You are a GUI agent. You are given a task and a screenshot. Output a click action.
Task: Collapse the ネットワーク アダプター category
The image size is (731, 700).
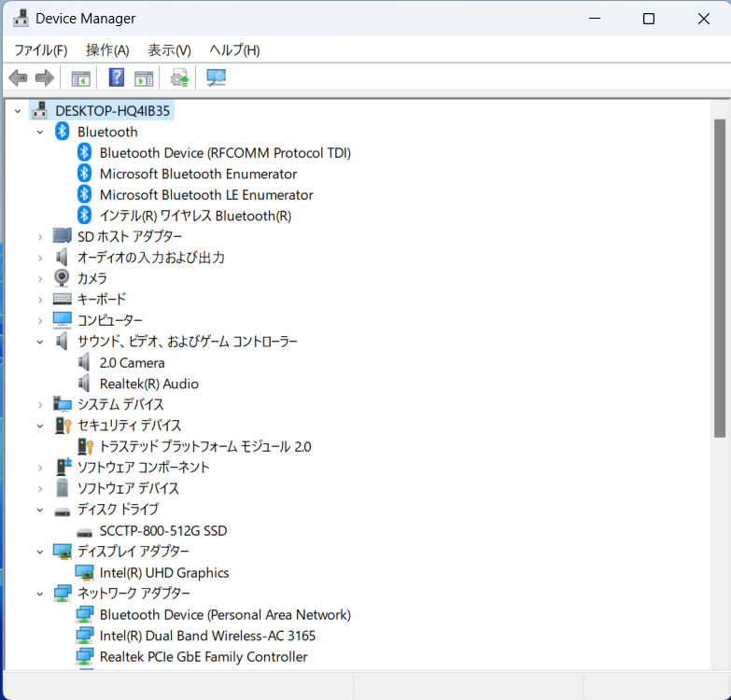pos(40,594)
